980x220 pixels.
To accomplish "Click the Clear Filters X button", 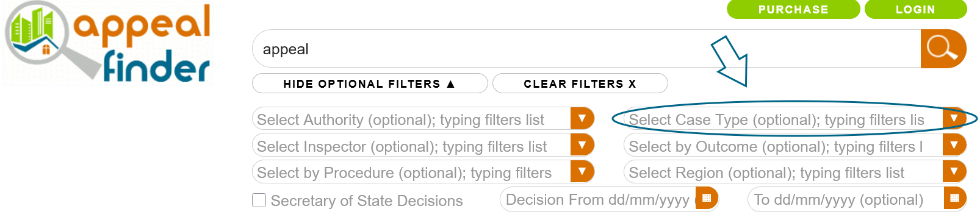I will click(x=580, y=83).
